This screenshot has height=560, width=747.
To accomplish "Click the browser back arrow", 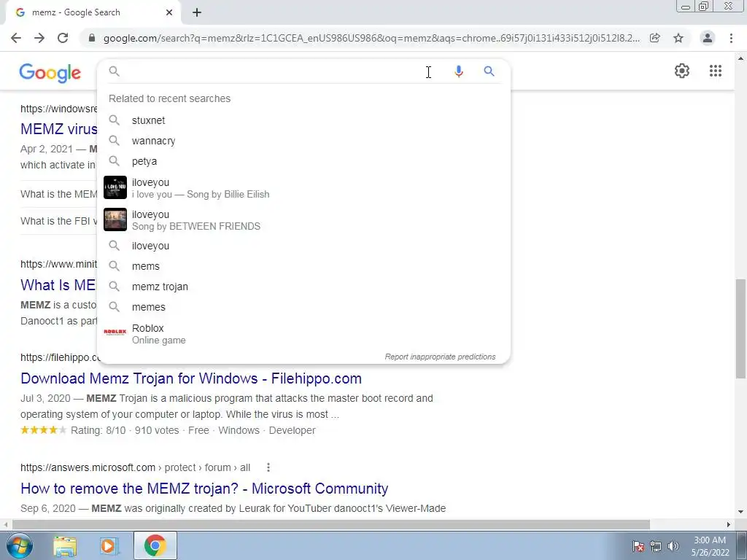I will click(16, 38).
